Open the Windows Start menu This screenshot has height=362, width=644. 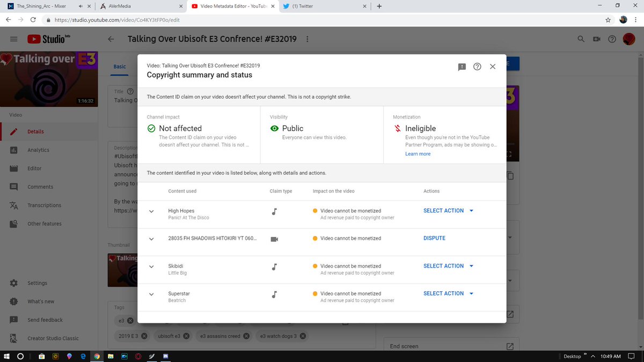click(x=6, y=356)
